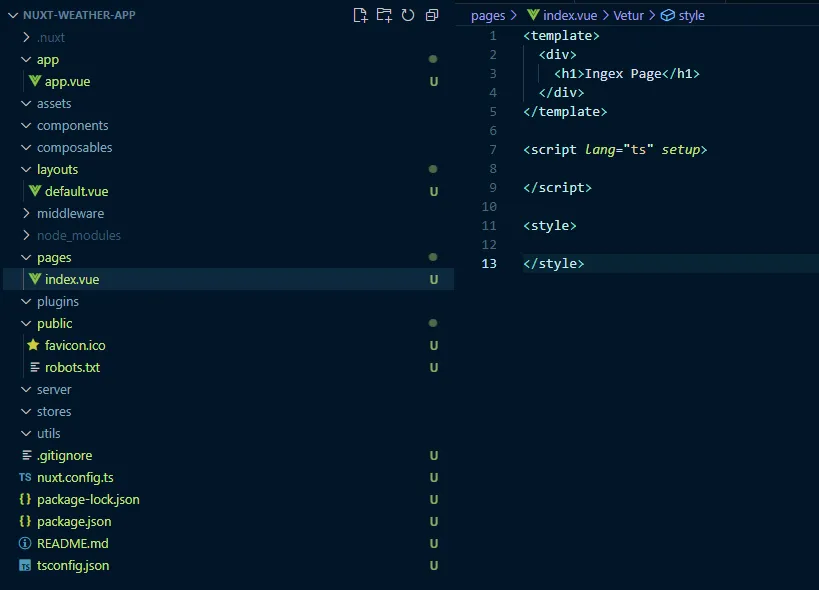Select the style breadcrumb segment
This screenshot has height=590, width=819.
pos(692,16)
